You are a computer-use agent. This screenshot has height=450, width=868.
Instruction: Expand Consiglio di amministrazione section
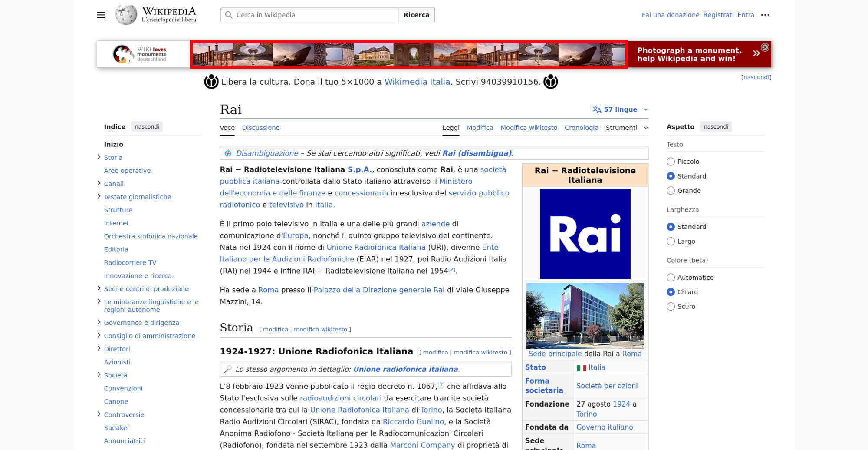pos(99,335)
